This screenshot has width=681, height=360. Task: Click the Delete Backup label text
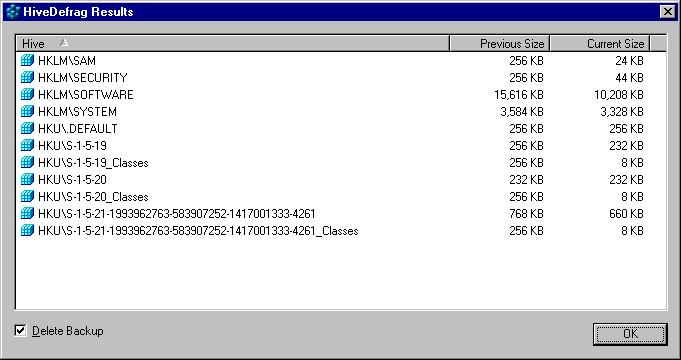tap(68, 331)
